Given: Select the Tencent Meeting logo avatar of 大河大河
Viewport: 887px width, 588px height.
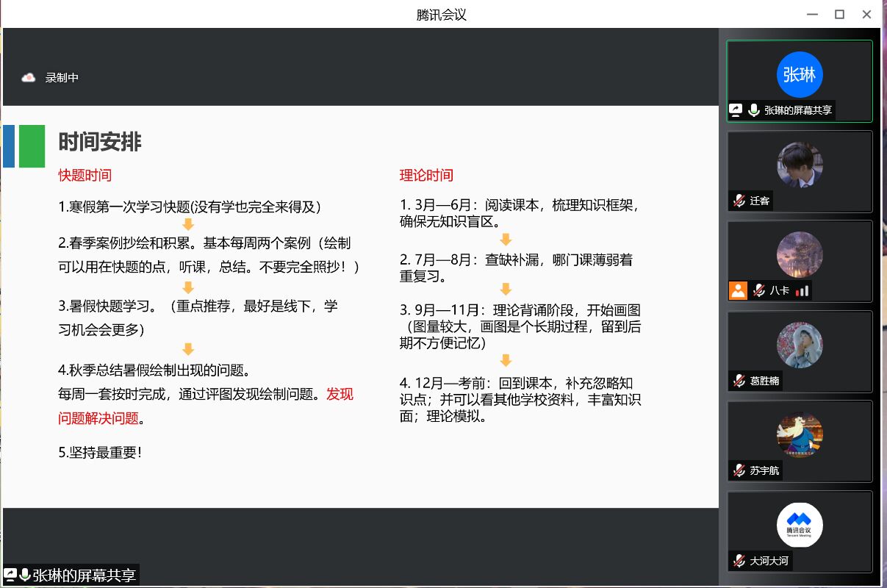Looking at the screenshot, I should point(800,525).
